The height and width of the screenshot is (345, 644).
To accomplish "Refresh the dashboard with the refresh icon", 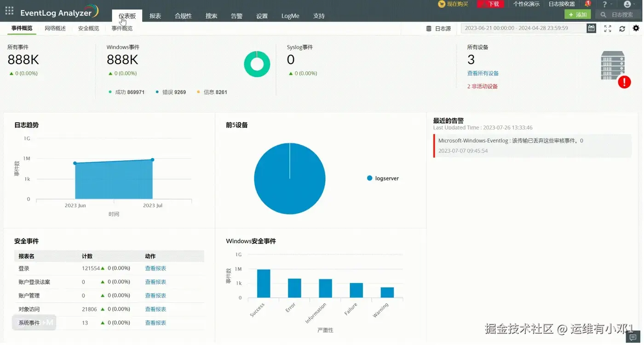I will 622,28.
